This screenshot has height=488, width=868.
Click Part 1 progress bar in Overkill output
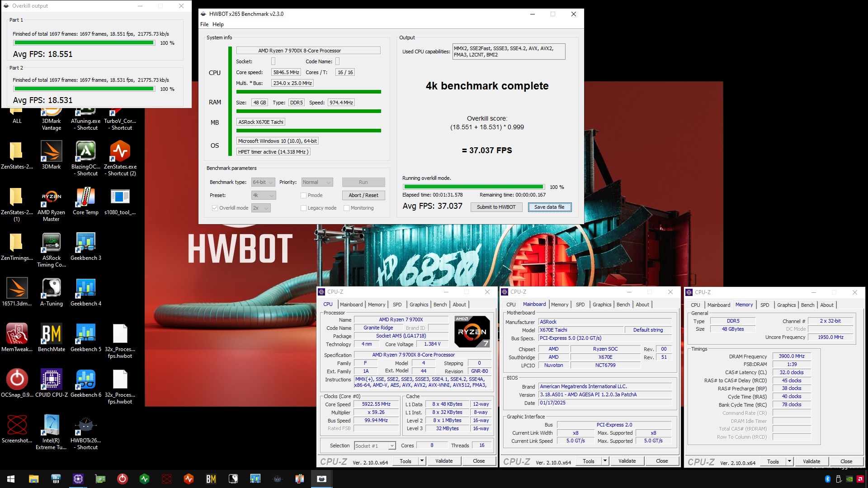(x=84, y=43)
